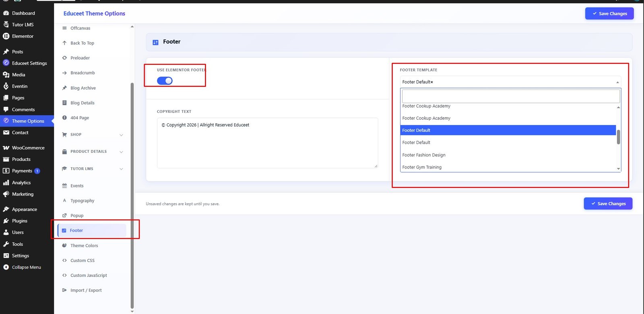Click the Media icon in sidebar
This screenshot has width=644, height=314.
6,75
